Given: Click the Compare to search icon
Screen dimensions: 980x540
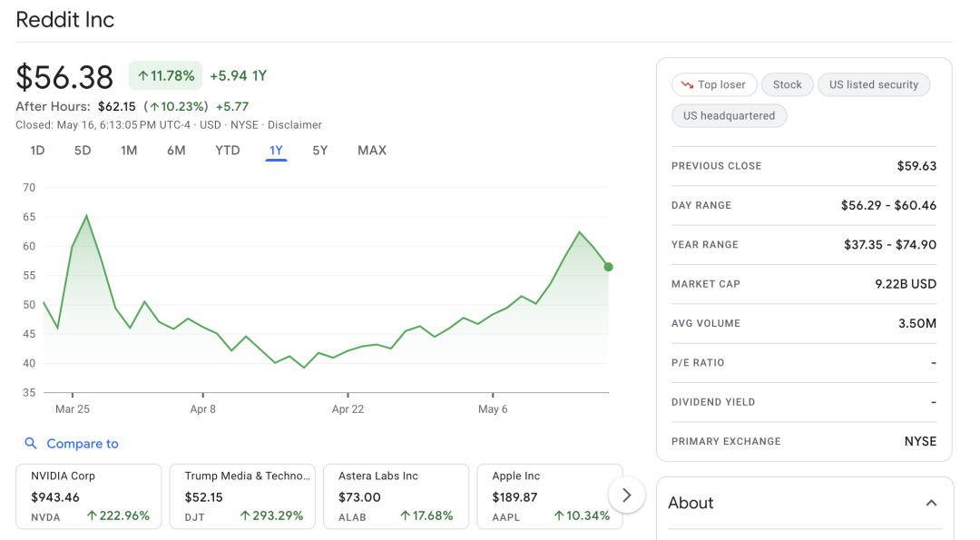Looking at the screenshot, I should pos(30,443).
